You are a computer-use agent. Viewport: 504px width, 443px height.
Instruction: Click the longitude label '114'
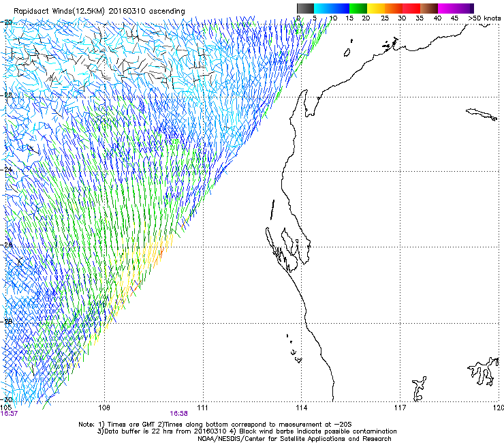[301, 408]
